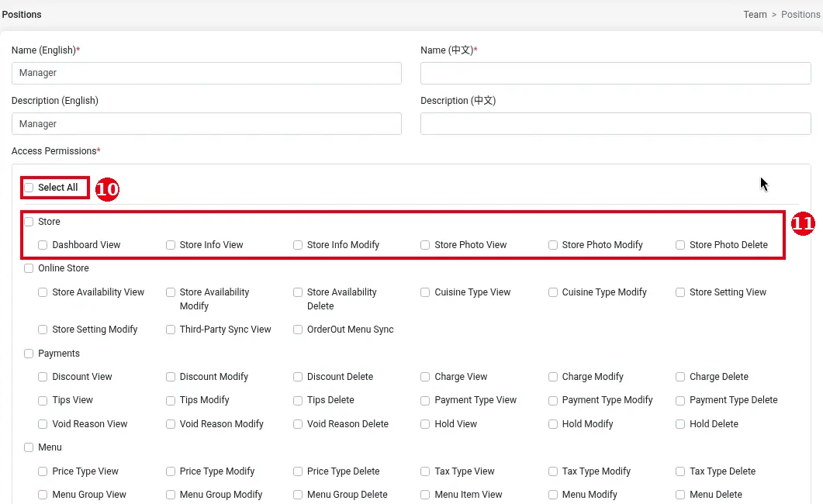Check Menu Modify
823x504 pixels.
(553, 495)
